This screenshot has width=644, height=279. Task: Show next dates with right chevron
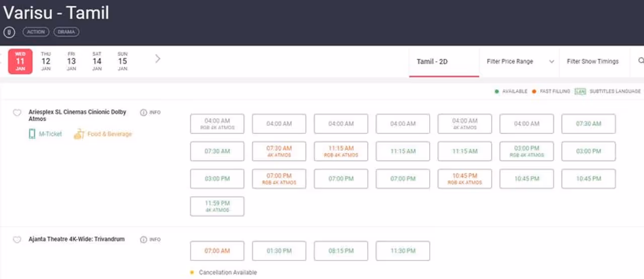[x=157, y=59]
